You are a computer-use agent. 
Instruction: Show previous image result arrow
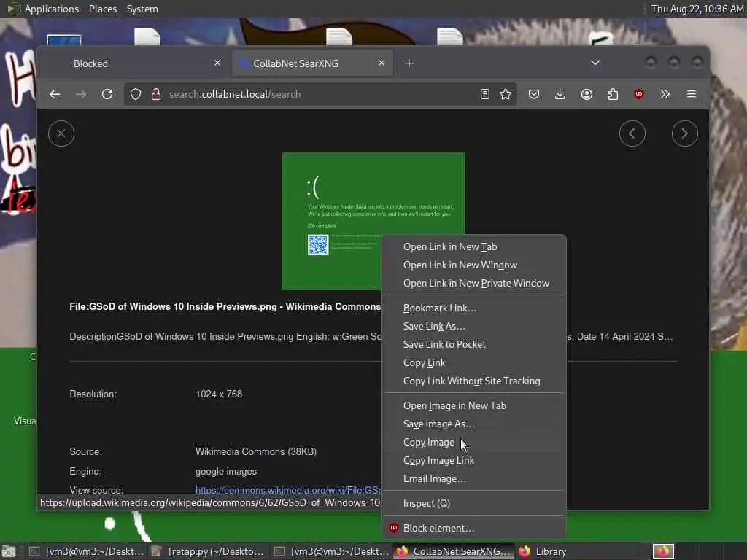click(x=632, y=133)
